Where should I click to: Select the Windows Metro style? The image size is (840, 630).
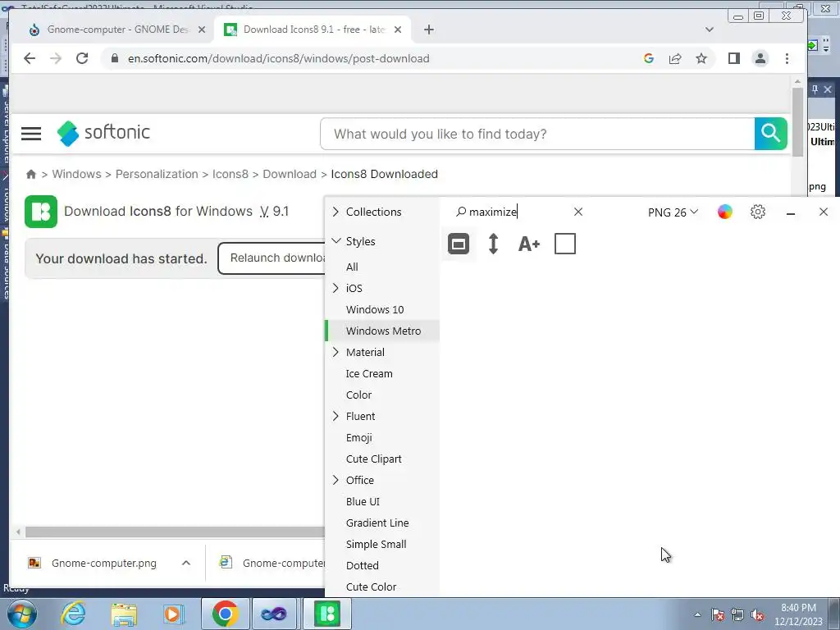click(382, 331)
